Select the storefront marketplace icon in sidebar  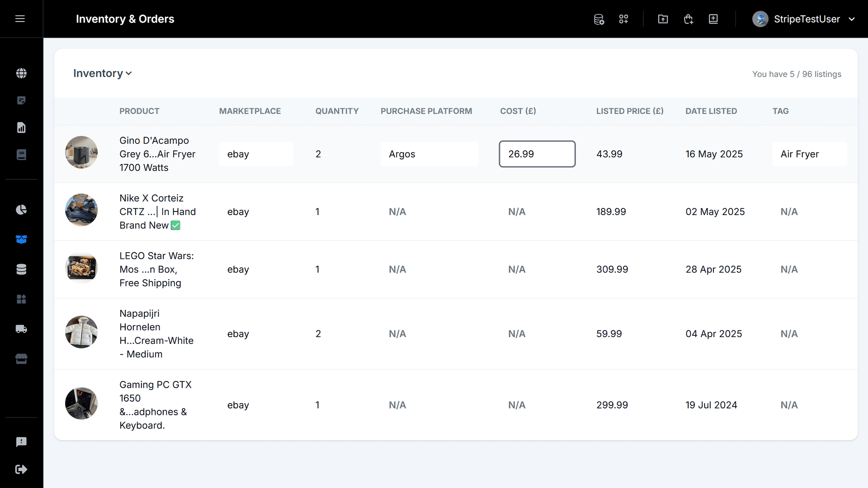21,359
